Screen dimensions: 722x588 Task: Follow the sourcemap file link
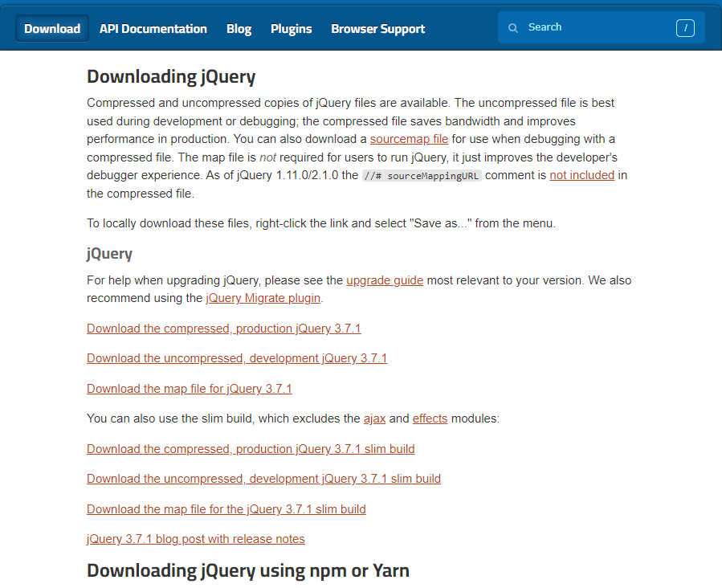pos(409,139)
